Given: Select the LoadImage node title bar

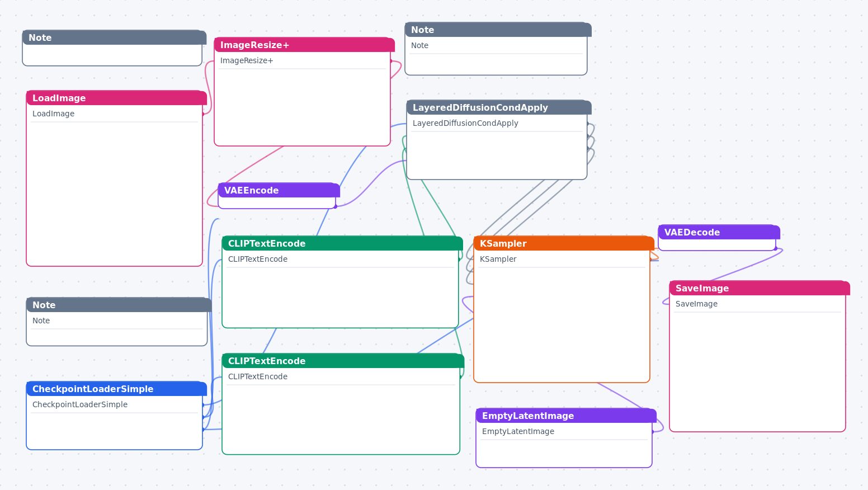Looking at the screenshot, I should (x=116, y=98).
